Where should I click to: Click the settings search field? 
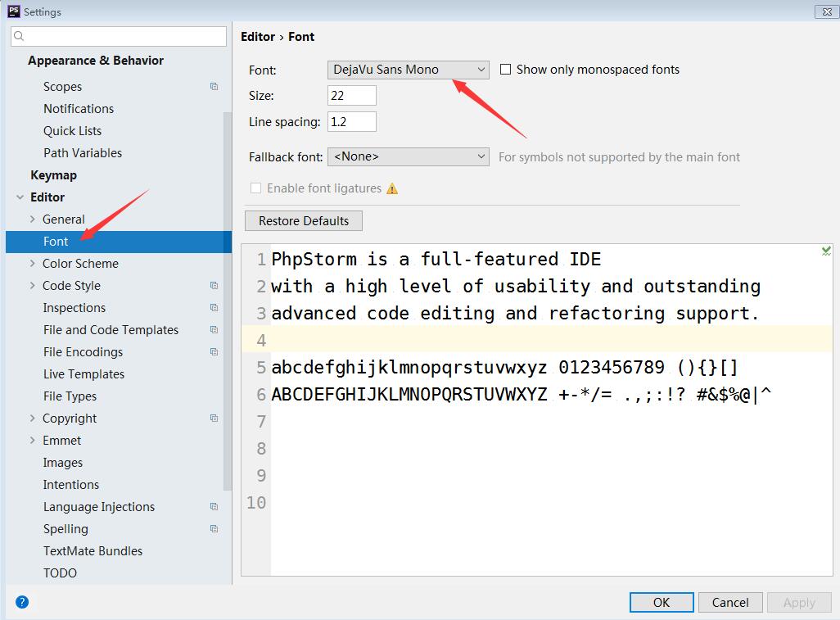[119, 36]
